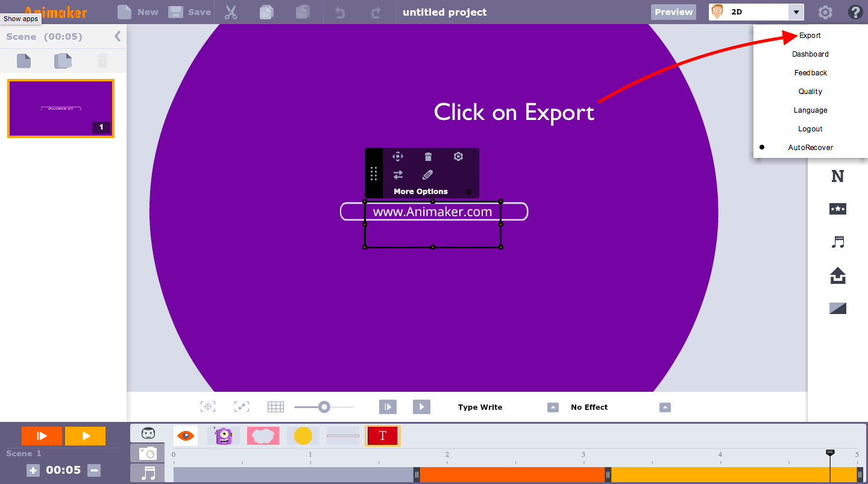Open the Text library N icon

pos(838,177)
